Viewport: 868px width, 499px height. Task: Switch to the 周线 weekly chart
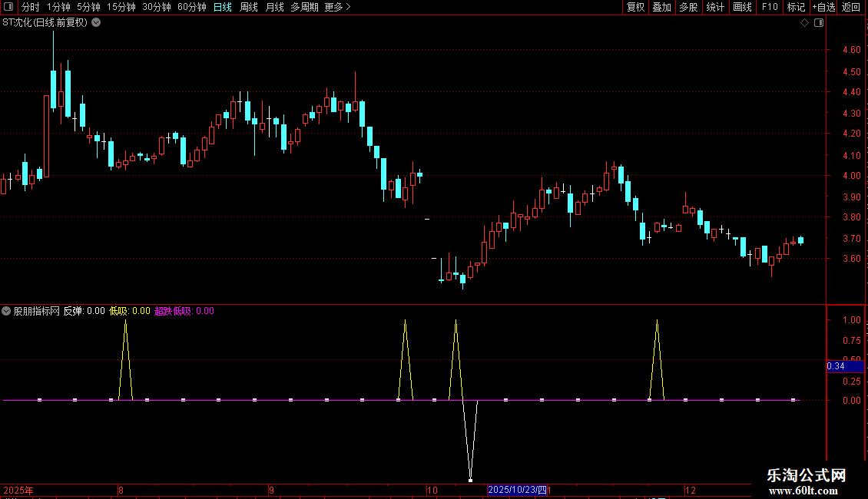[x=249, y=7]
